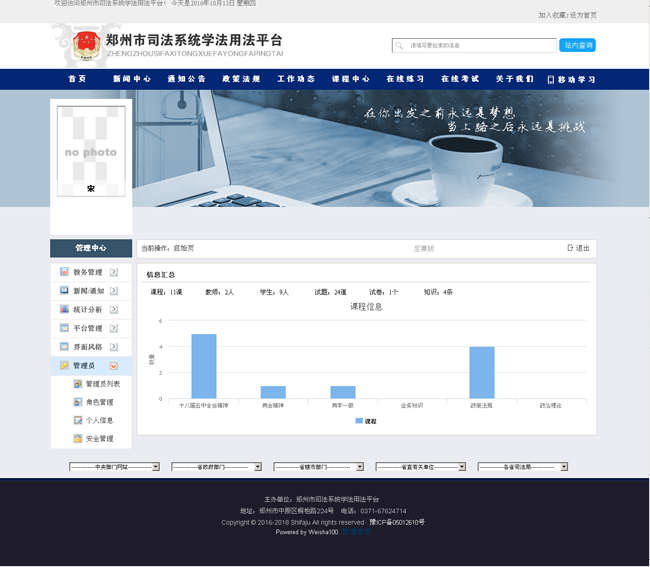The image size is (650, 567).
Task: Expand the 平台管理 menu arrow
Action: coord(114,328)
